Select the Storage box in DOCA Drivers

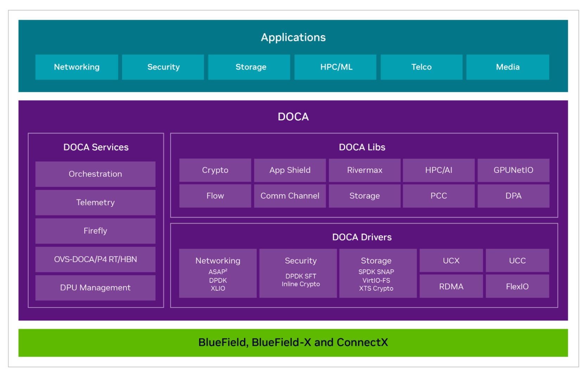point(378,273)
